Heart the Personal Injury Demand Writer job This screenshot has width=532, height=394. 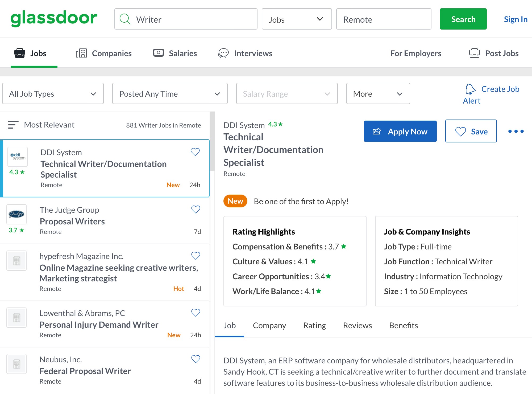(196, 313)
